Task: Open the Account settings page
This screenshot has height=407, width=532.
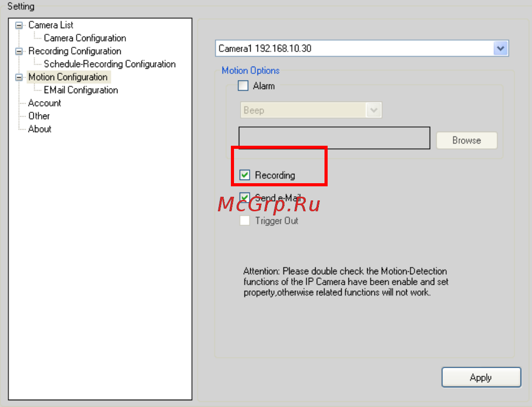Action: coord(44,103)
